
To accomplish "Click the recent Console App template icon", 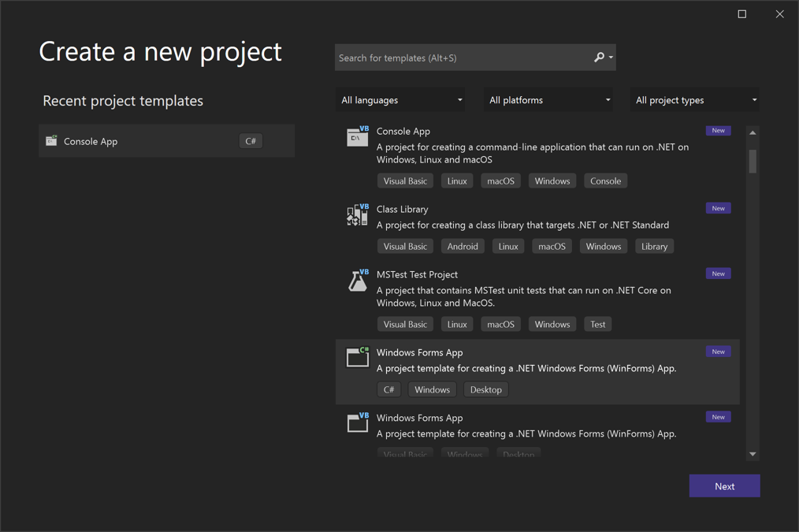I will click(51, 140).
